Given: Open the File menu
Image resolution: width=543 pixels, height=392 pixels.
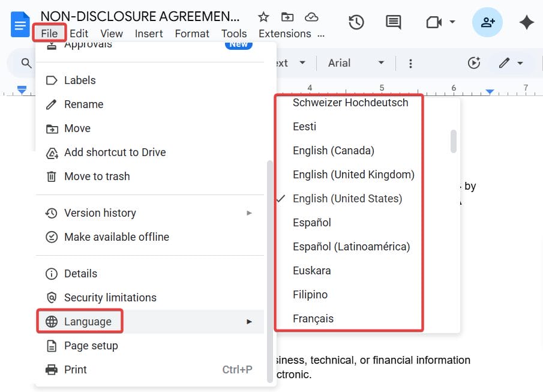Looking at the screenshot, I should 49,34.
